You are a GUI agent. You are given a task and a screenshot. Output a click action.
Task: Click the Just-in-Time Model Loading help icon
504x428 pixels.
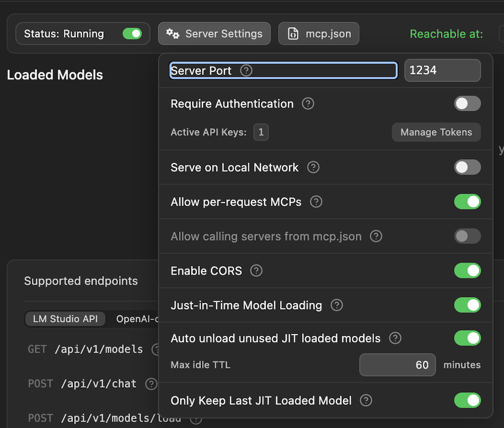coord(337,305)
